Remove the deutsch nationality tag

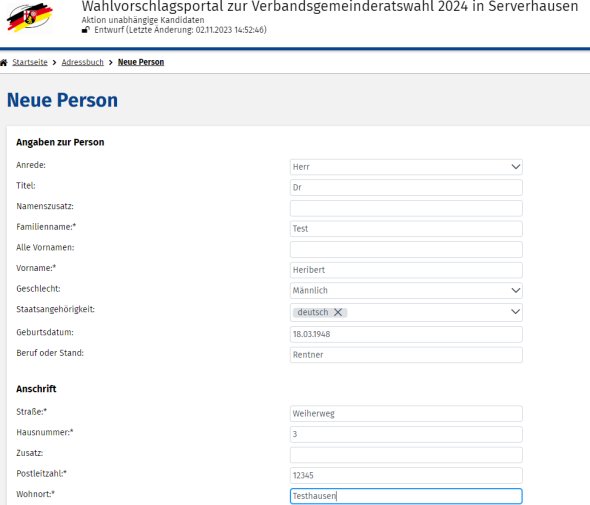(338, 312)
